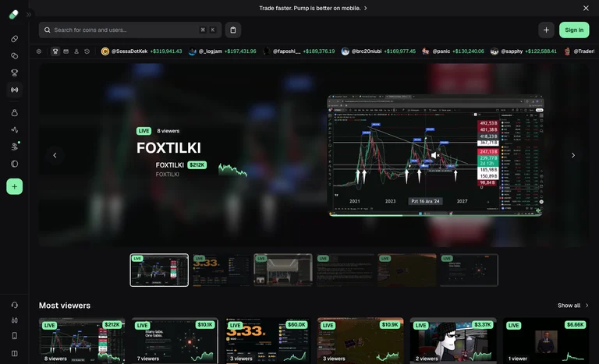Click the FOXTILKI mini price chart
Viewport: 599px width, 364px height.
[x=233, y=169]
